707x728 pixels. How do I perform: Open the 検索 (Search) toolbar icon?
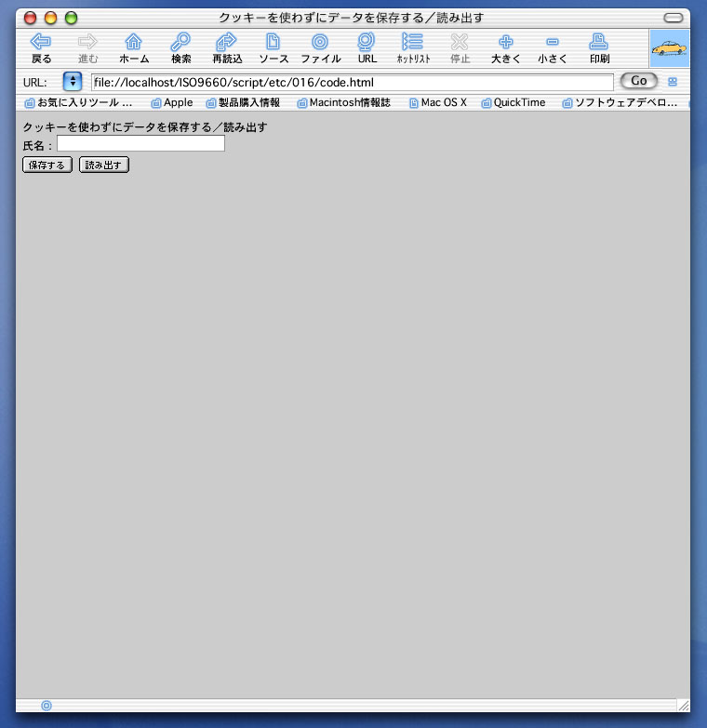tap(180, 46)
